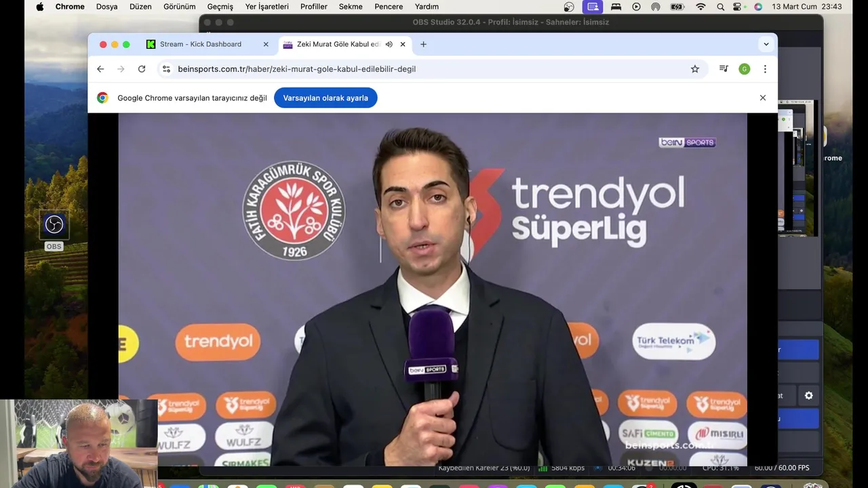Image resolution: width=868 pixels, height=488 pixels.
Task: Expand the Chrome tab search dropdown
Action: point(766,44)
